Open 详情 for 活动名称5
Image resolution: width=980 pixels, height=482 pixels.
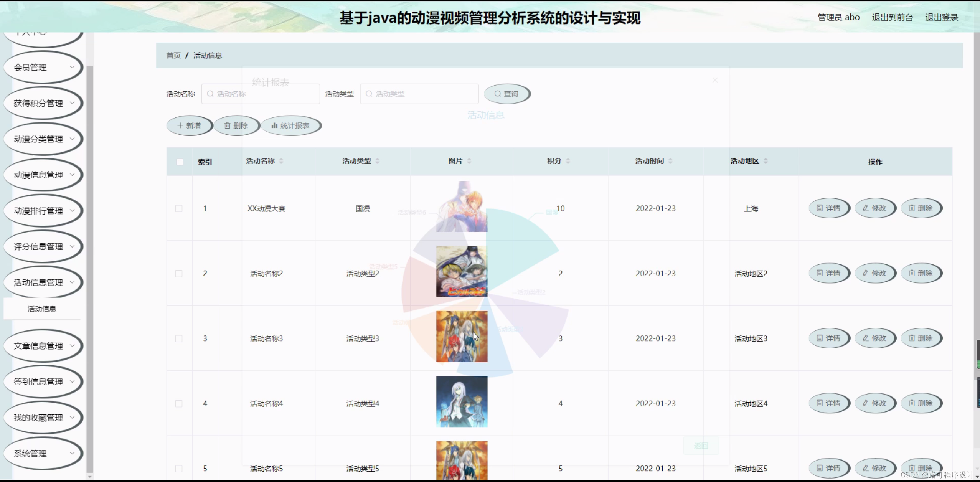[x=829, y=468]
